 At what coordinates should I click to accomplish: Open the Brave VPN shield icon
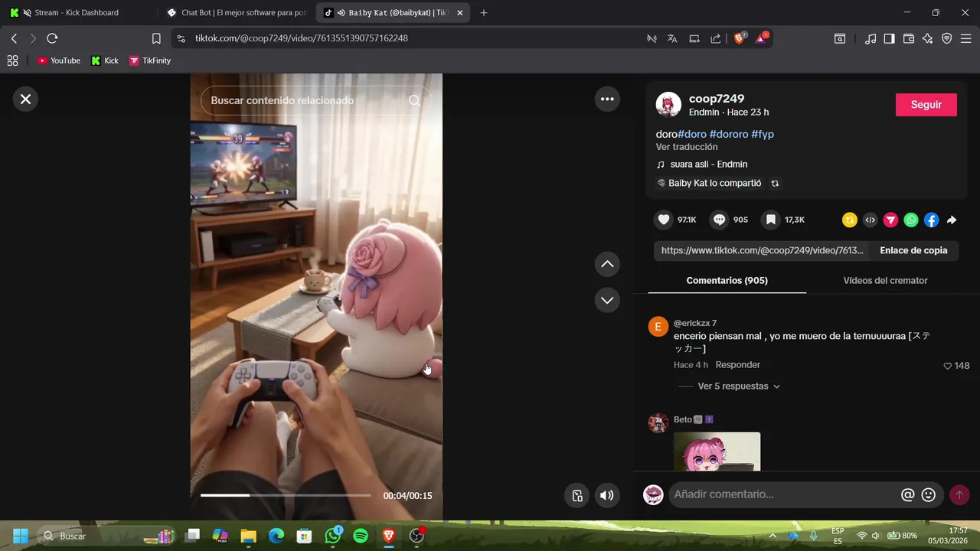(947, 38)
